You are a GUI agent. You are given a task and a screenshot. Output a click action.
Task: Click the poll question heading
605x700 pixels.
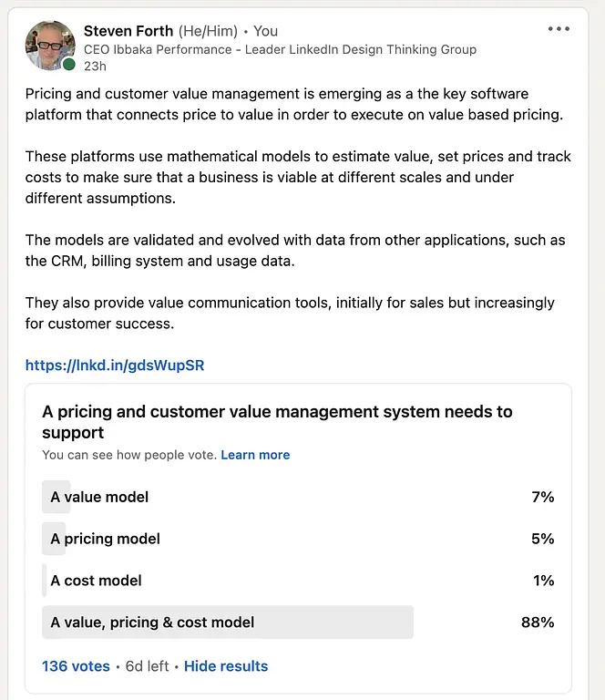click(277, 422)
